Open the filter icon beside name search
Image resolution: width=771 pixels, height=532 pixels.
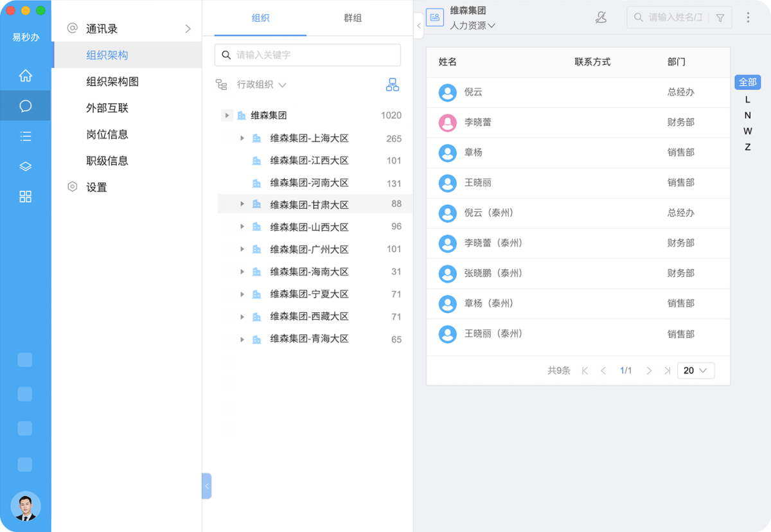tap(720, 17)
